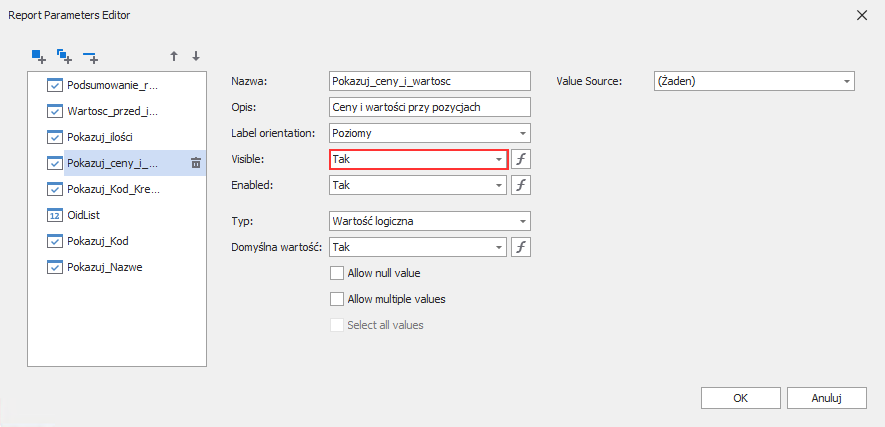
Task: Click the add group icon
Action: coord(64,56)
